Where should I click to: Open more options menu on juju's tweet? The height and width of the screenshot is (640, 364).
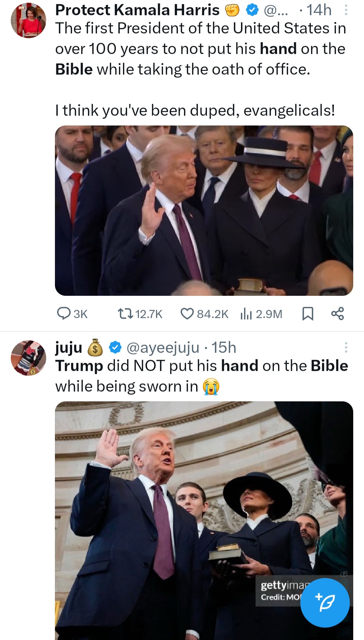[346, 348]
